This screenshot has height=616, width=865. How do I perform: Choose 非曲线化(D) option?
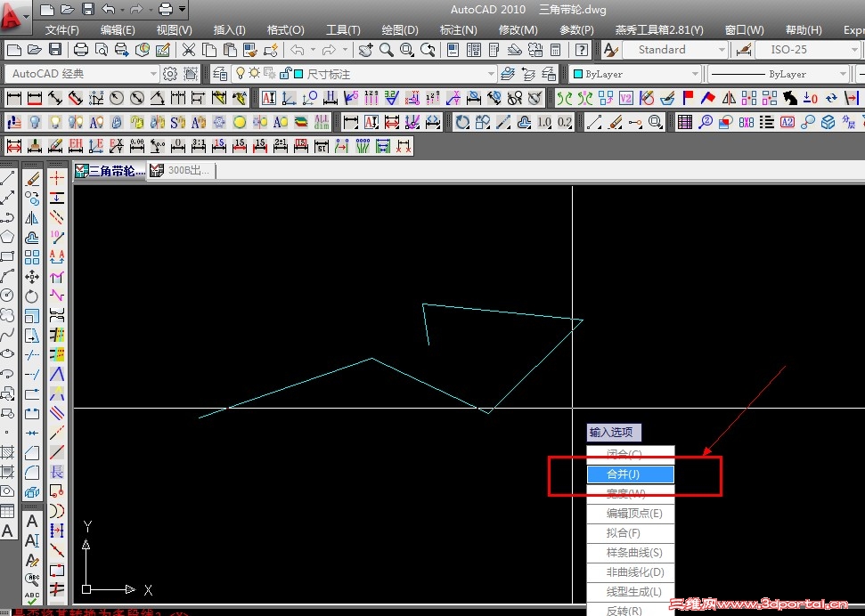(631, 571)
